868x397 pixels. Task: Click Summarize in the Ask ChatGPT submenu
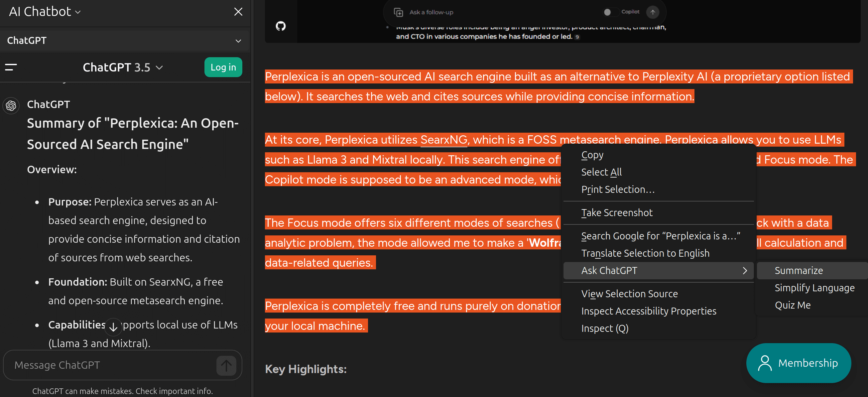click(799, 270)
